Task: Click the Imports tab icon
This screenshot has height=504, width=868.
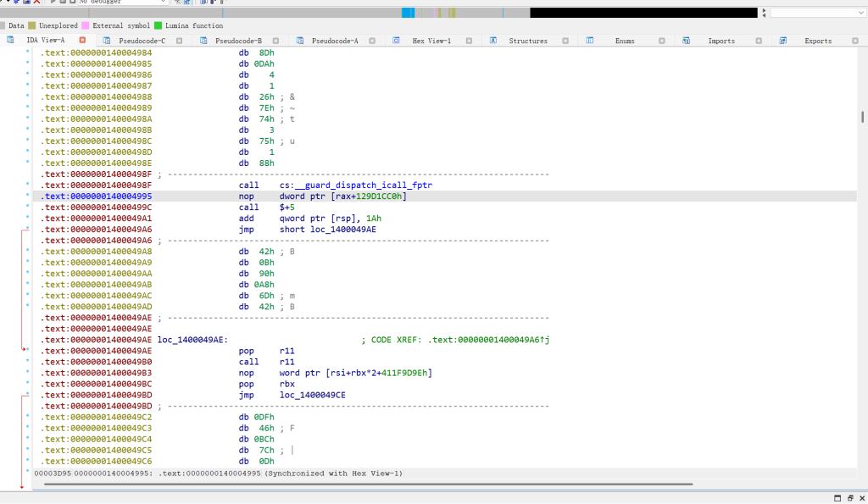Action: coord(687,41)
